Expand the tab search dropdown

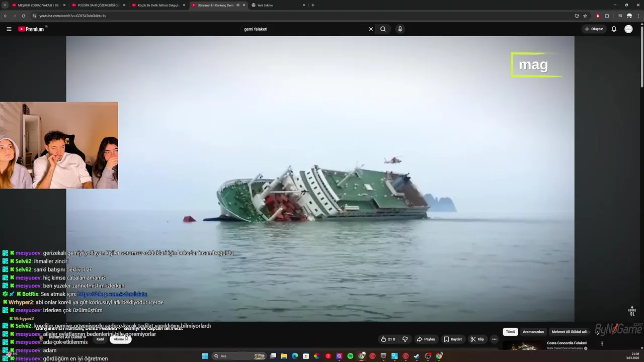coord(5,5)
